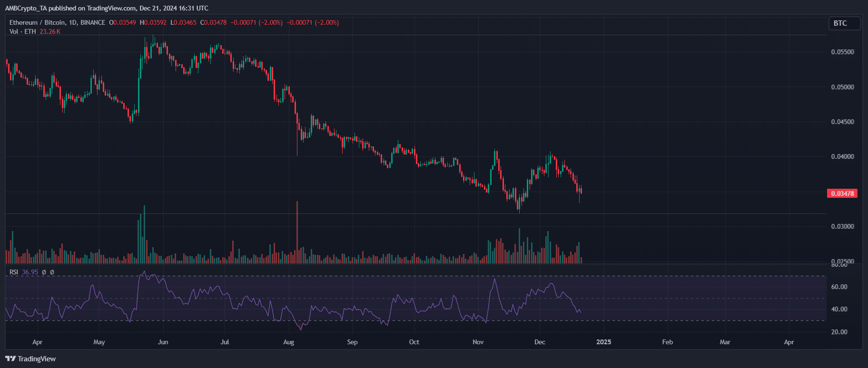Click the open value O0.03549
Screen dimensions: 868x368
tap(122, 22)
